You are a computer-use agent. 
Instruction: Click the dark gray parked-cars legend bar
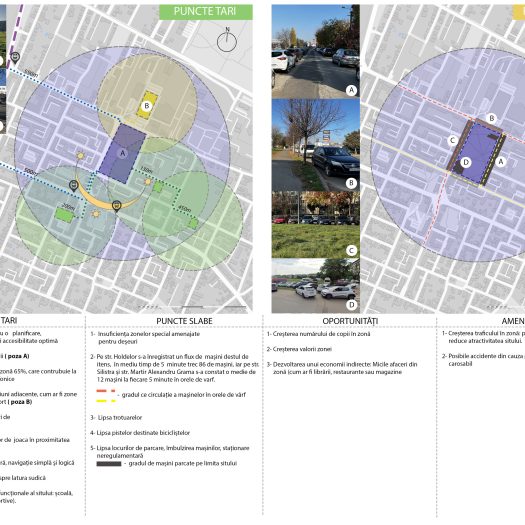109,463
